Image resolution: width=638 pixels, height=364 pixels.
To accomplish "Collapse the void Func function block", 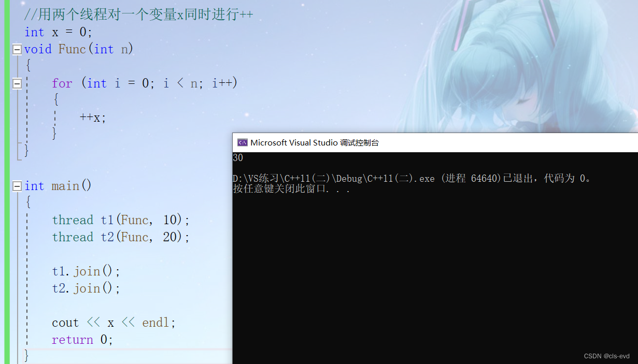I will [17, 49].
